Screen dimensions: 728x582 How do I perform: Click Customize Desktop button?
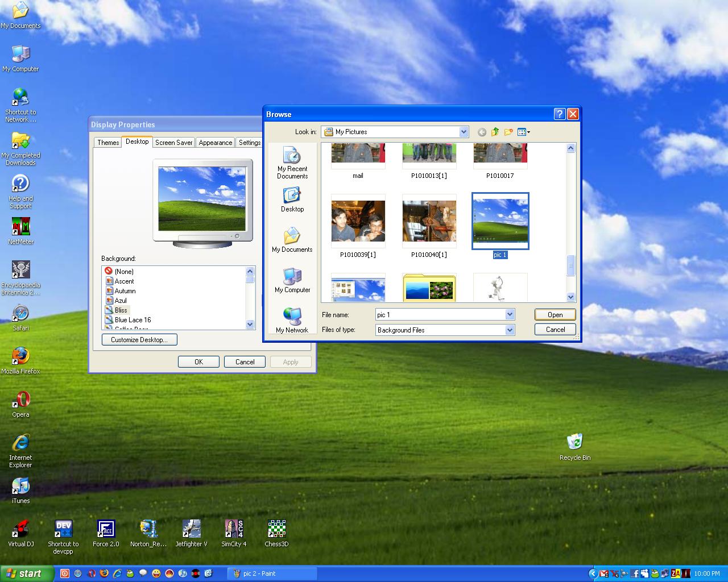[x=139, y=340]
